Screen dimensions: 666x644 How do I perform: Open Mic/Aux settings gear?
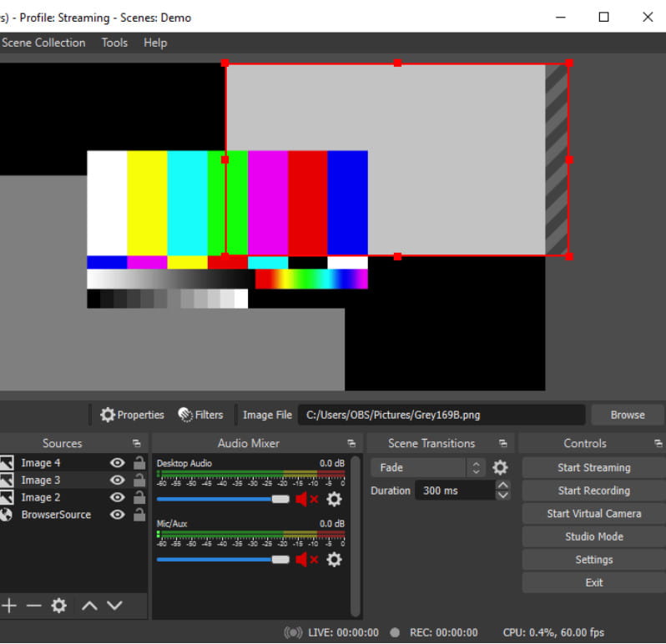[x=335, y=560]
